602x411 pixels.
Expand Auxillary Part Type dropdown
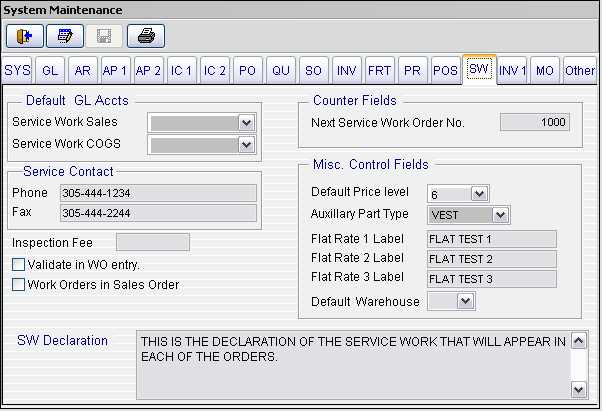click(x=500, y=215)
